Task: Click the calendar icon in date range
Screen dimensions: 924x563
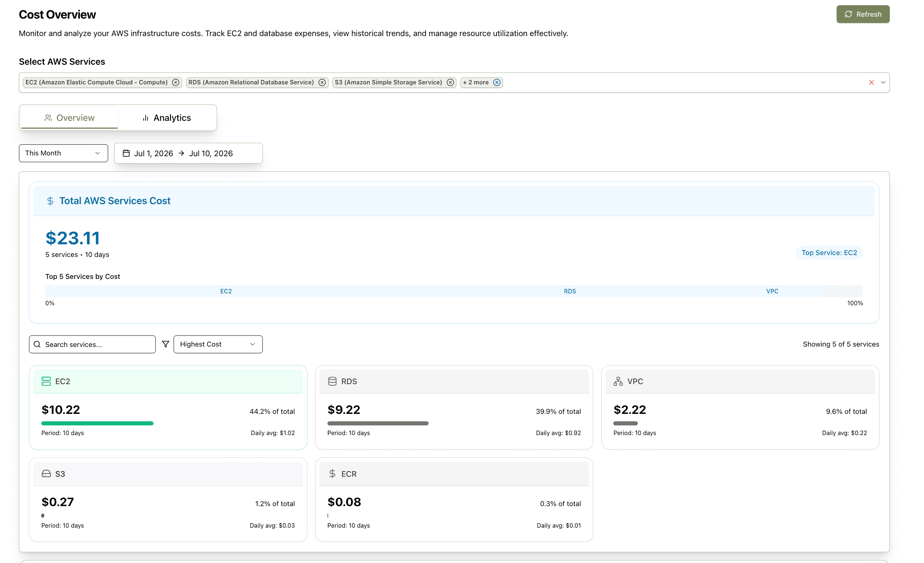Action: pos(126,153)
